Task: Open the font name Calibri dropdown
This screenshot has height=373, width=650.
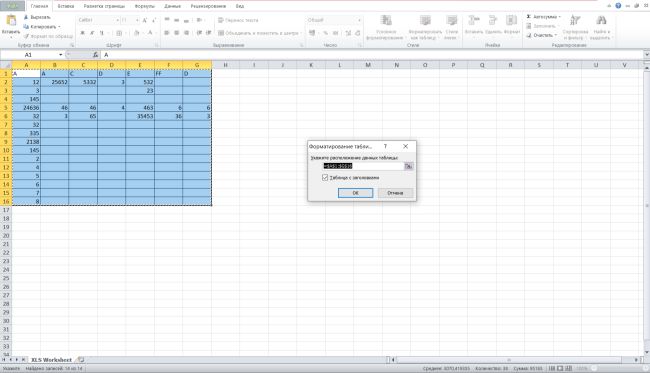Action: coord(117,20)
